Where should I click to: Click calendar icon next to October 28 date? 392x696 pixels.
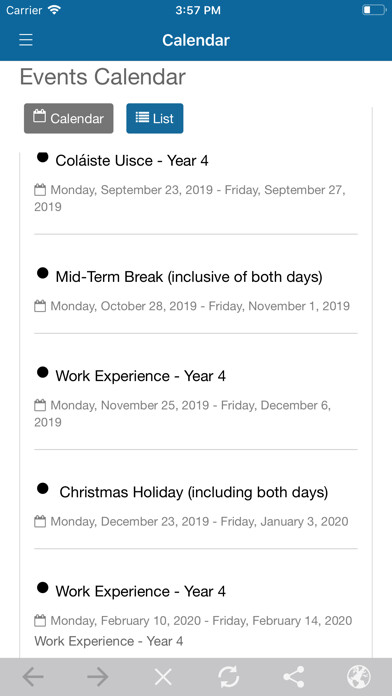(40, 306)
